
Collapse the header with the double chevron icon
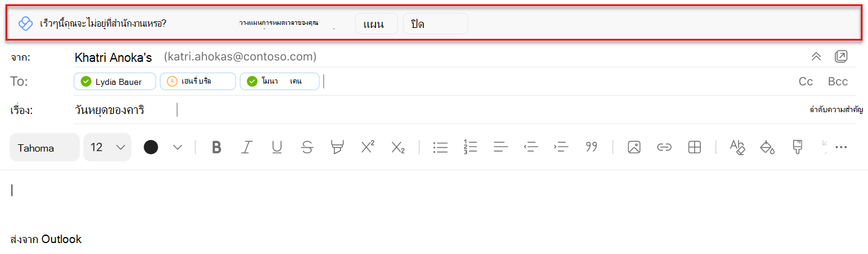(x=816, y=56)
